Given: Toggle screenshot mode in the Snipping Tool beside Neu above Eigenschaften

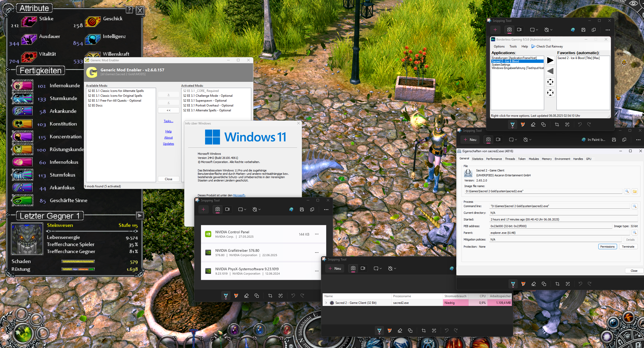Looking at the screenshot, I should click(x=488, y=140).
